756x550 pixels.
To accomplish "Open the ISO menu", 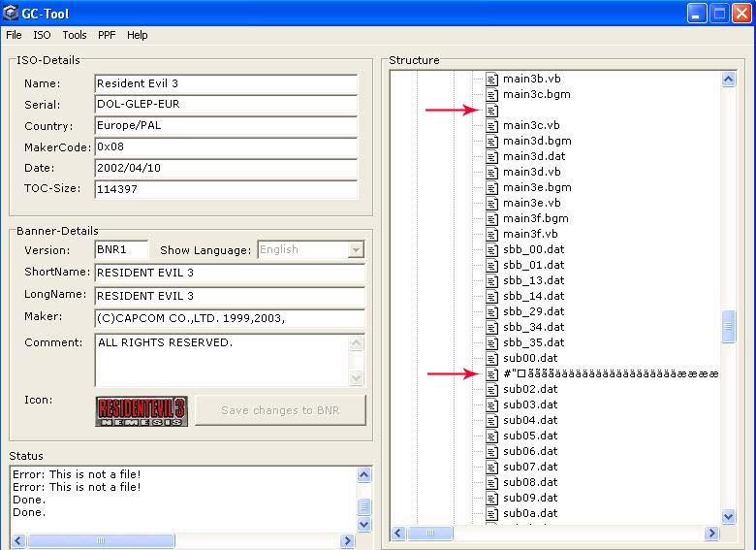I will tap(42, 35).
